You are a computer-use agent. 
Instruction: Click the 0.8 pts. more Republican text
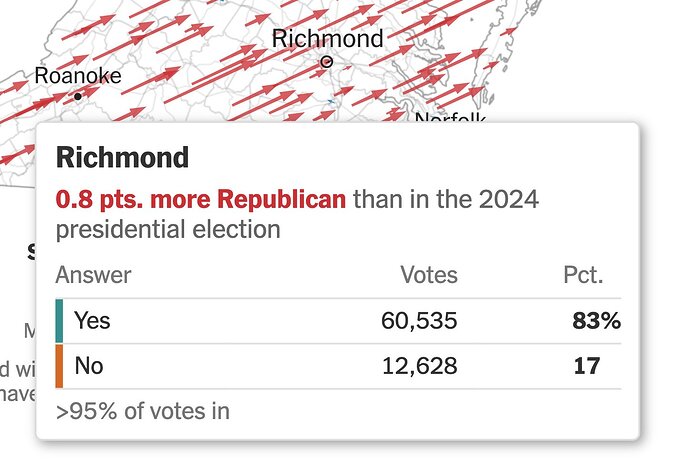click(201, 199)
